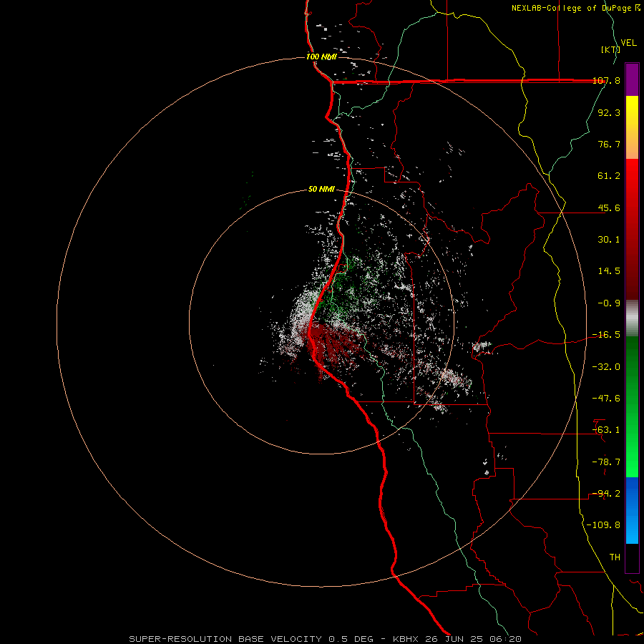Click the -0.9 scale value
The image size is (644, 644).
point(609,303)
